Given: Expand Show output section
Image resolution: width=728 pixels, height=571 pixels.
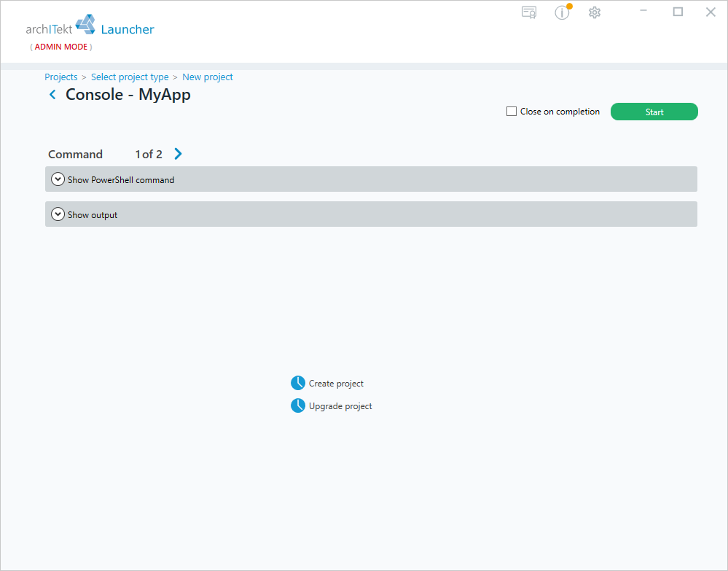Looking at the screenshot, I should (371, 214).
